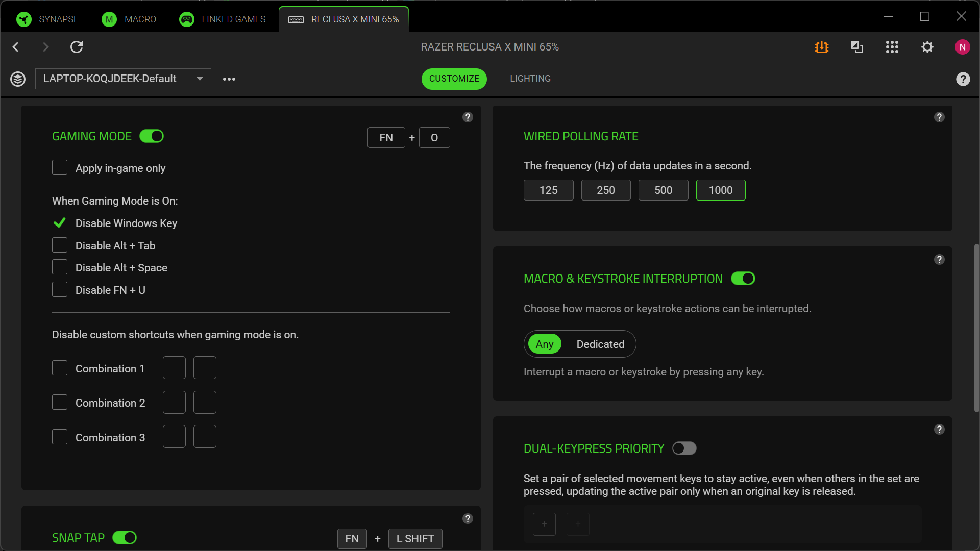This screenshot has height=551, width=980.
Task: Check Disable Alt + Tab
Action: click(x=60, y=245)
